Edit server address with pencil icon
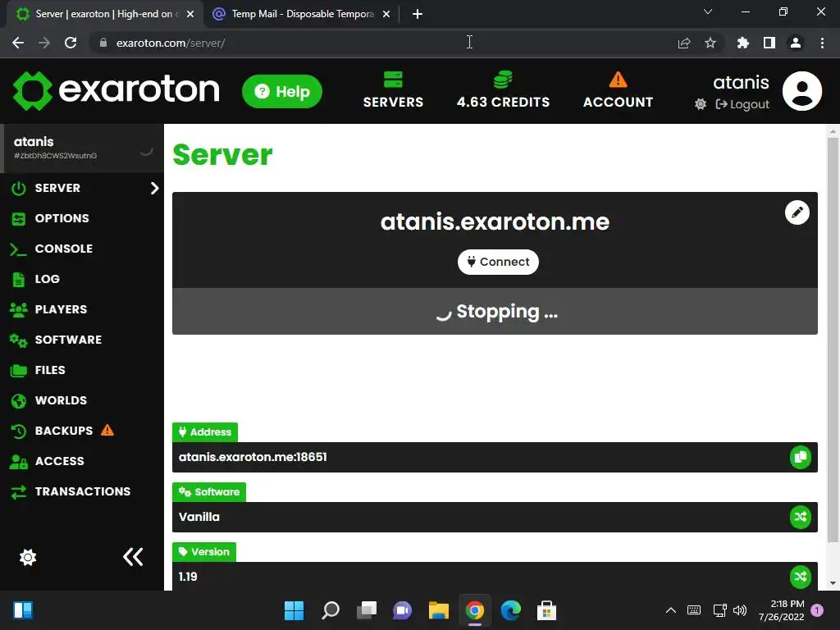840x630 pixels. coord(797,212)
